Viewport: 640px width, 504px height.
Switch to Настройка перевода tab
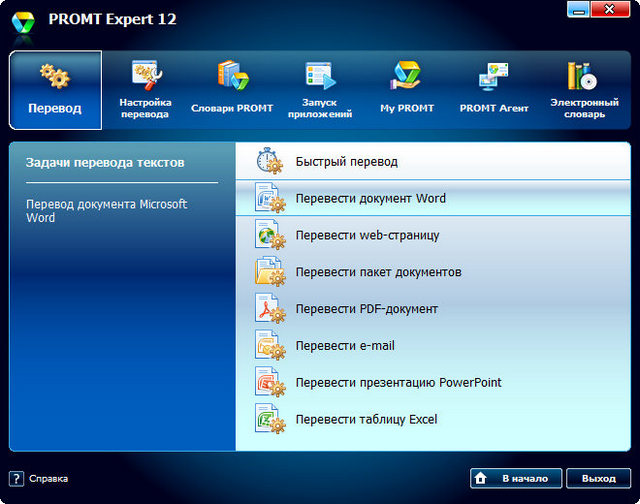(145, 90)
